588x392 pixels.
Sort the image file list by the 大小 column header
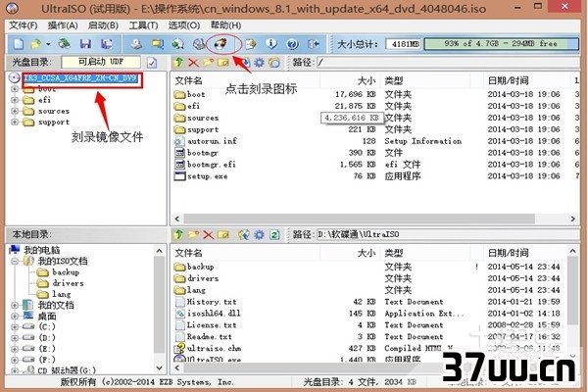tap(350, 80)
